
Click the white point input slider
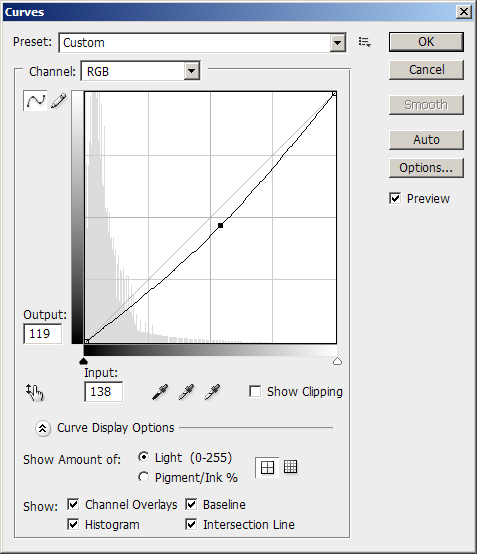(x=337, y=361)
